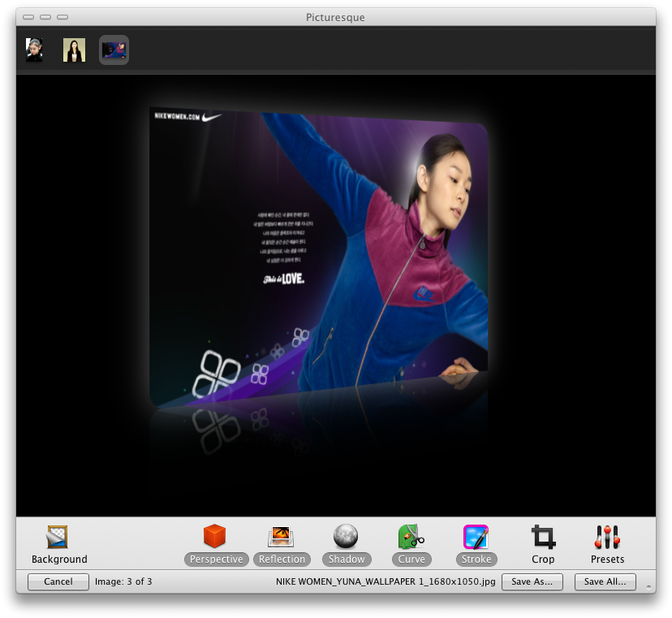Toggle the Shadow label pill
The width and height of the screenshot is (672, 618).
pos(347,560)
